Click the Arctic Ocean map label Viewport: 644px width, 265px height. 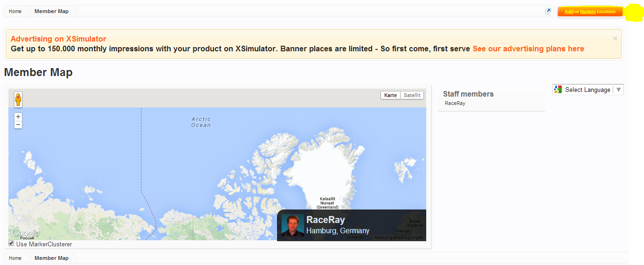201,122
